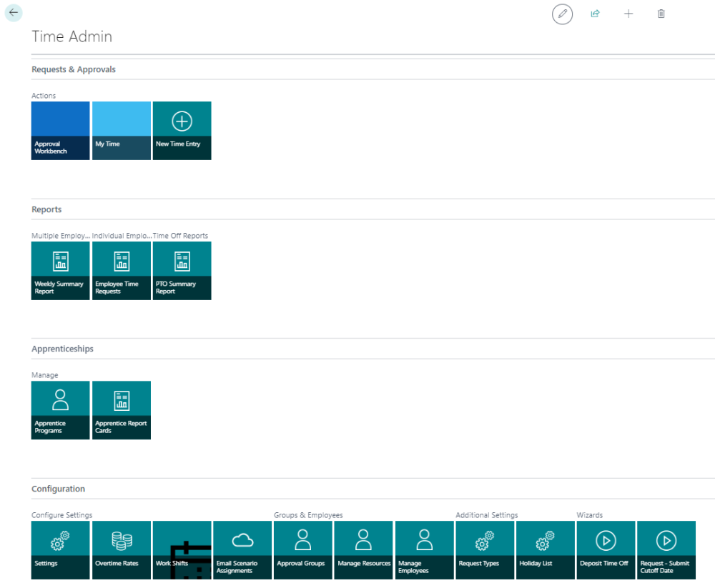
Task: Open the Weekly Summary Report tile
Action: point(61,270)
